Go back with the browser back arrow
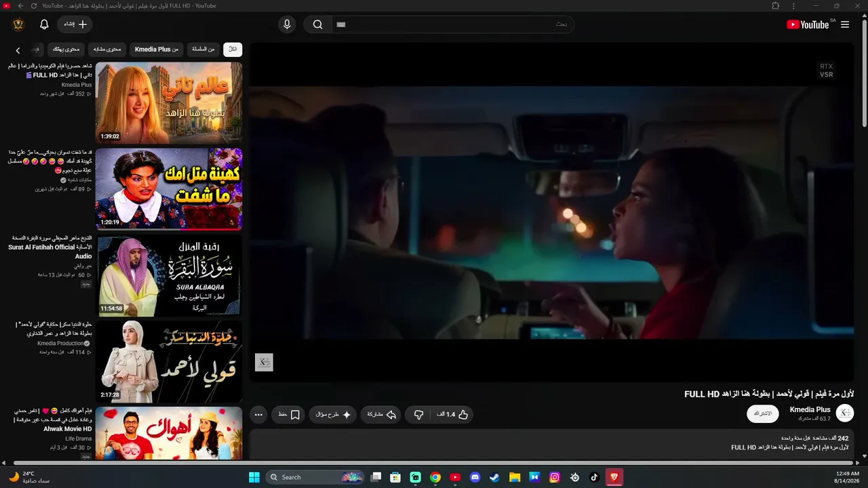This screenshot has width=868, height=488. [x=20, y=6]
